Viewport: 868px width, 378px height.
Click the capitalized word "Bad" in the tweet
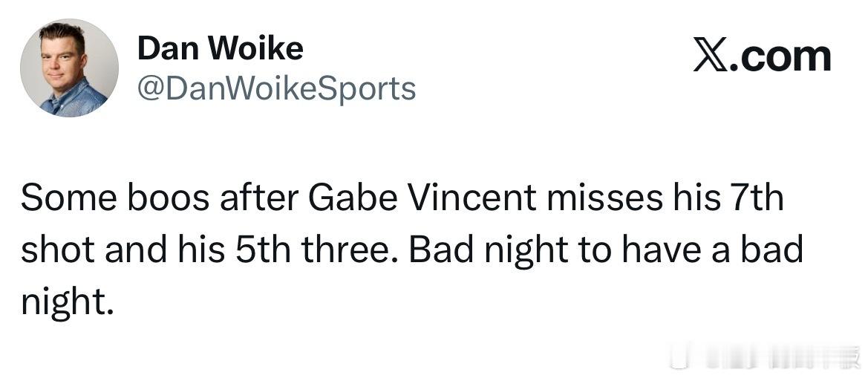(x=435, y=251)
